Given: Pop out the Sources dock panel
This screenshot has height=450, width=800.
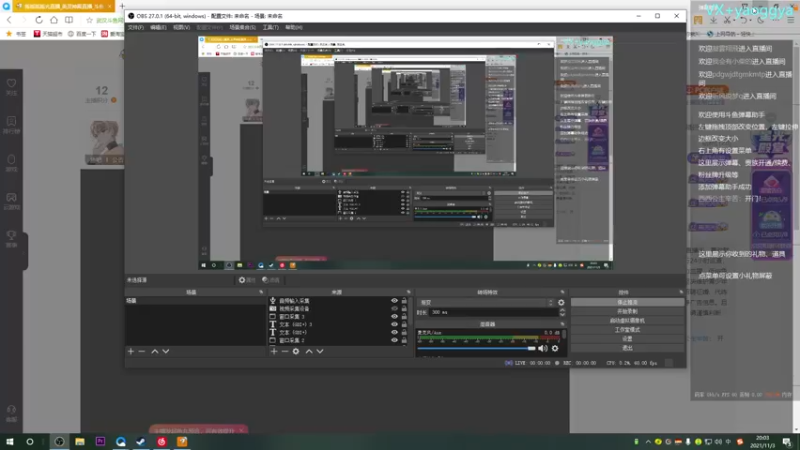Looking at the screenshot, I should pos(408,292).
